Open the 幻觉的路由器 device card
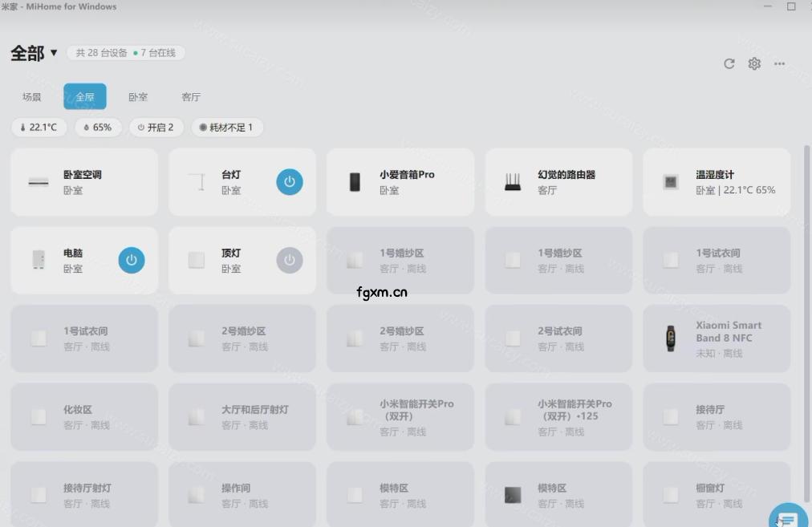Image resolution: width=812 pixels, height=527 pixels. coord(558,182)
